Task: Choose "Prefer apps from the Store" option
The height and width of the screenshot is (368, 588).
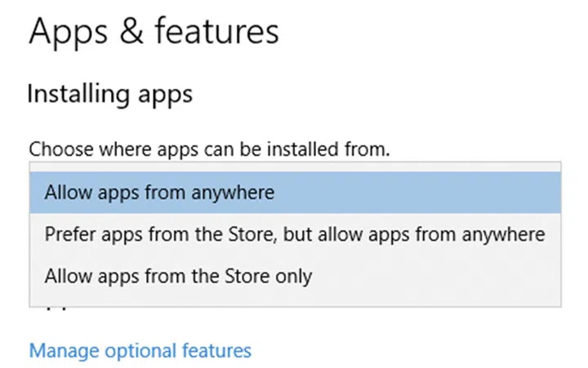Action: tap(294, 234)
